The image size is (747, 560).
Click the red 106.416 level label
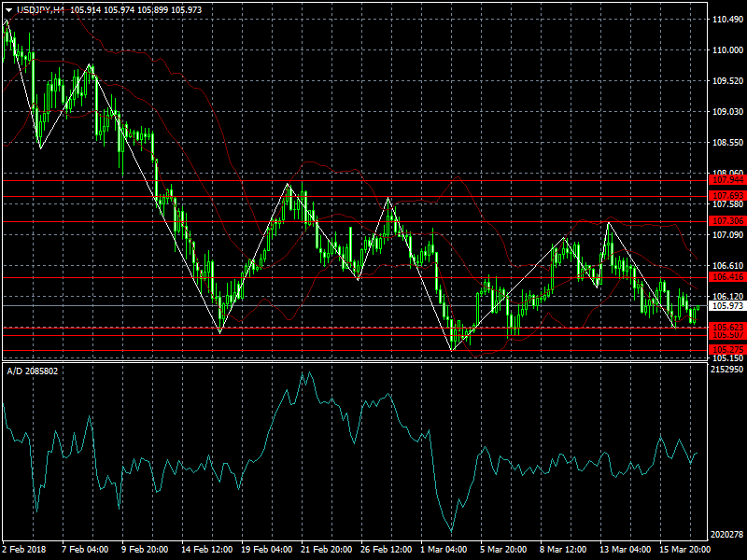727,277
